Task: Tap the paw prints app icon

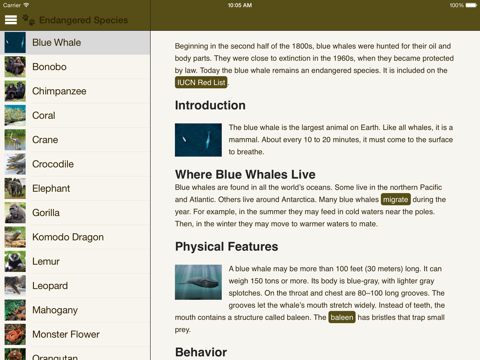Action: pos(29,20)
